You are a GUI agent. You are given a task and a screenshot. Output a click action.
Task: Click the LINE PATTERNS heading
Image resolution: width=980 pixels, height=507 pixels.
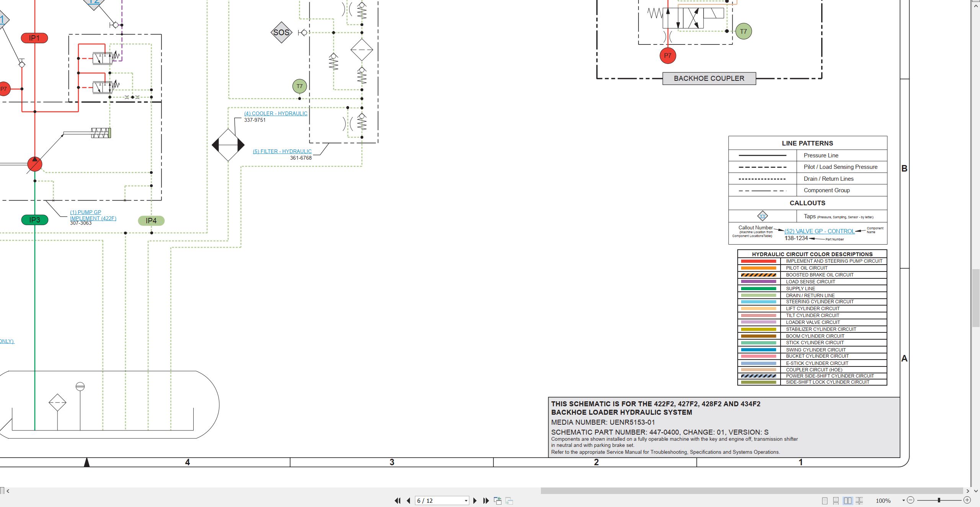807,143
